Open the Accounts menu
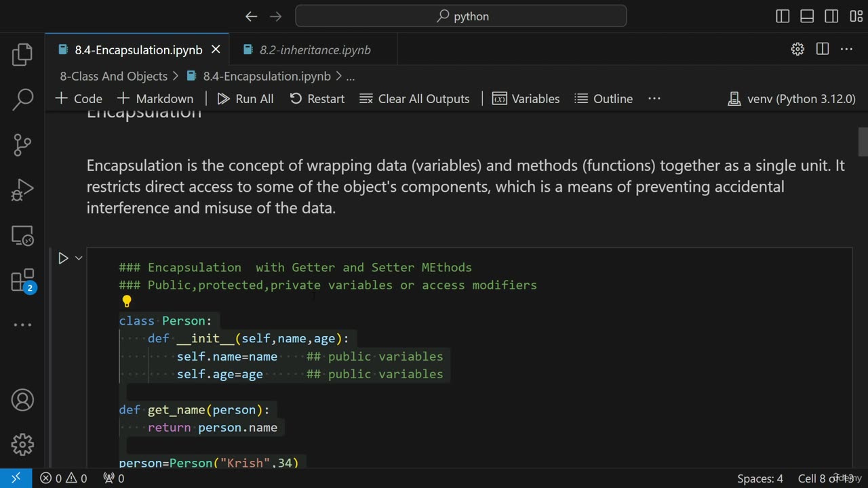The height and width of the screenshot is (488, 868). [x=22, y=400]
